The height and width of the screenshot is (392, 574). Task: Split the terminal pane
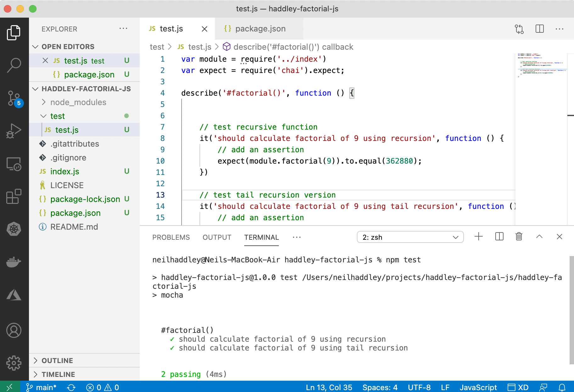(499, 237)
